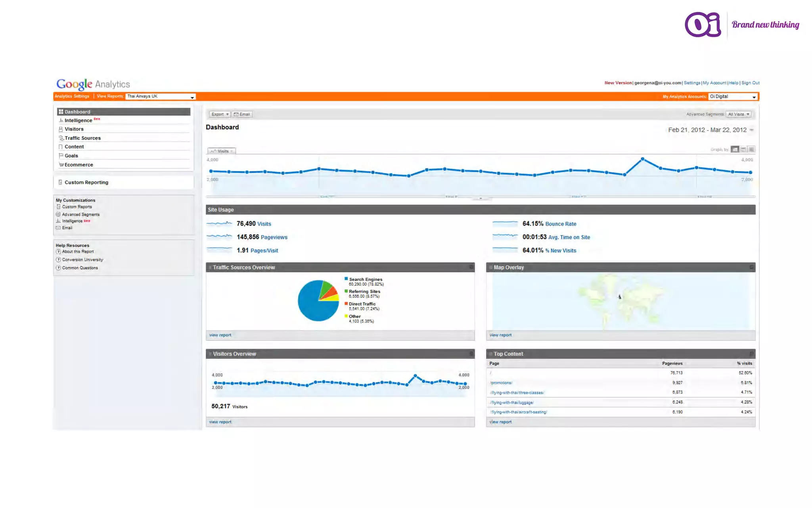This screenshot has height=508, width=812.
Task: Click the Visitors person icon in the sidebar
Action: (x=61, y=129)
